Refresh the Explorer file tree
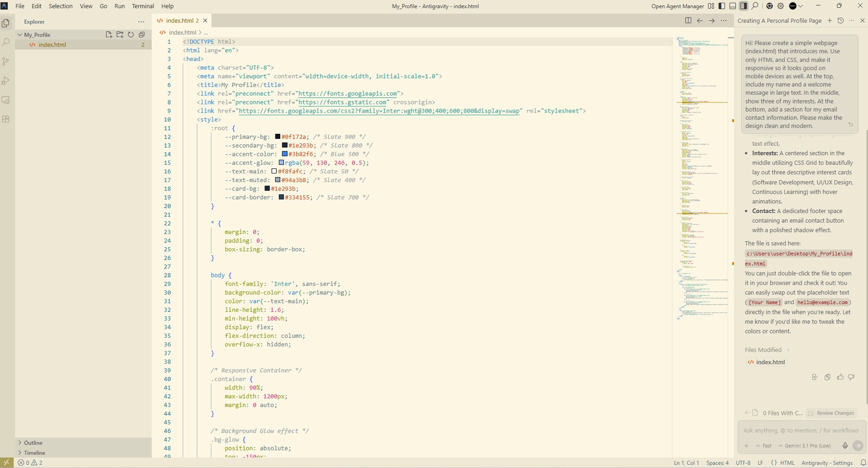The width and height of the screenshot is (868, 468). [131, 35]
